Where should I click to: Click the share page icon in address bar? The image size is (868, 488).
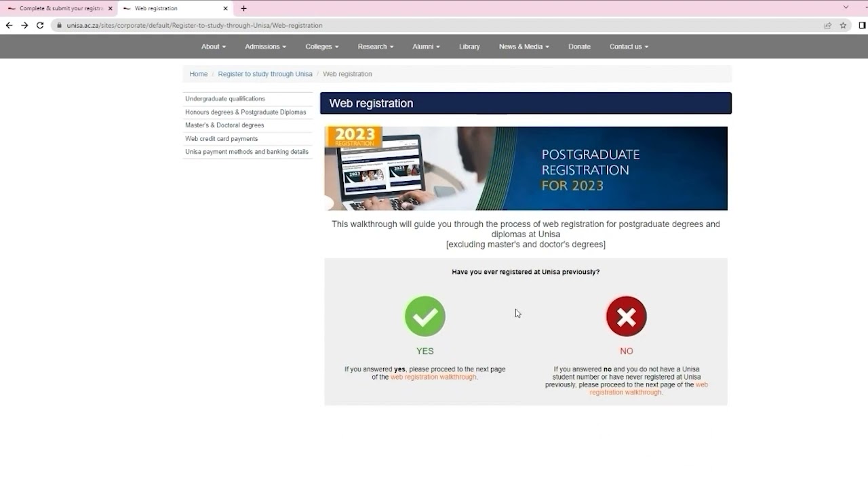coord(827,25)
